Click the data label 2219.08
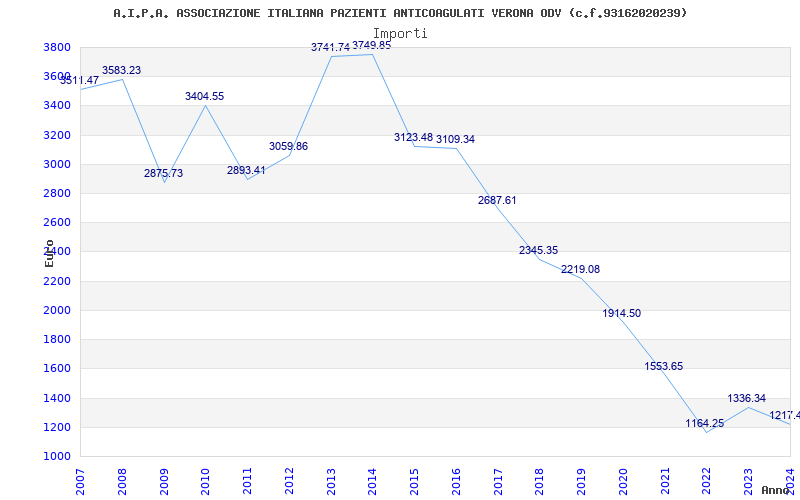The height and width of the screenshot is (500, 800). pos(580,269)
